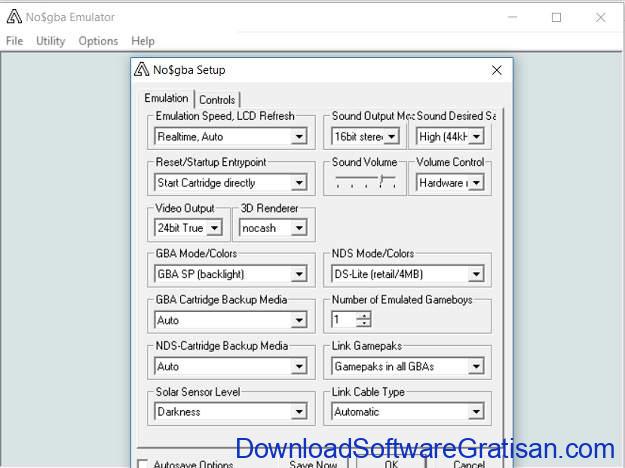Click the Number of Emulated Gameboys field
Image resolution: width=625 pixels, height=468 pixels.
344,320
